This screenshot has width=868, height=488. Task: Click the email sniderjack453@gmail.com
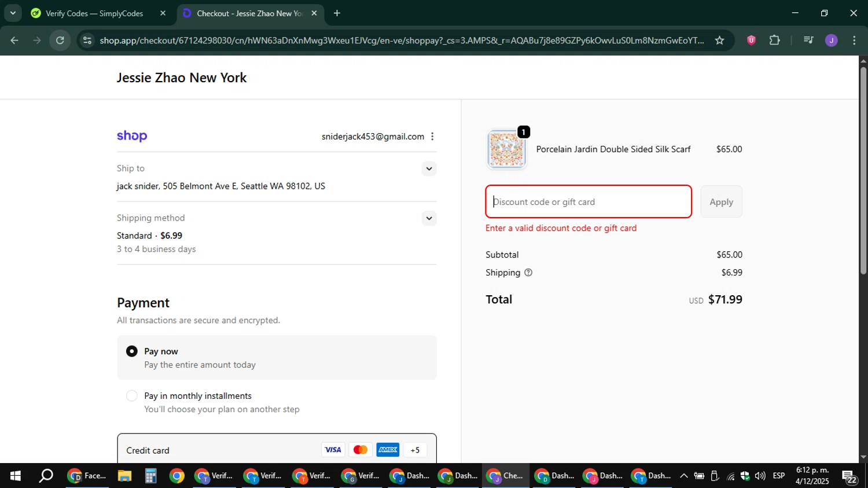(x=373, y=137)
